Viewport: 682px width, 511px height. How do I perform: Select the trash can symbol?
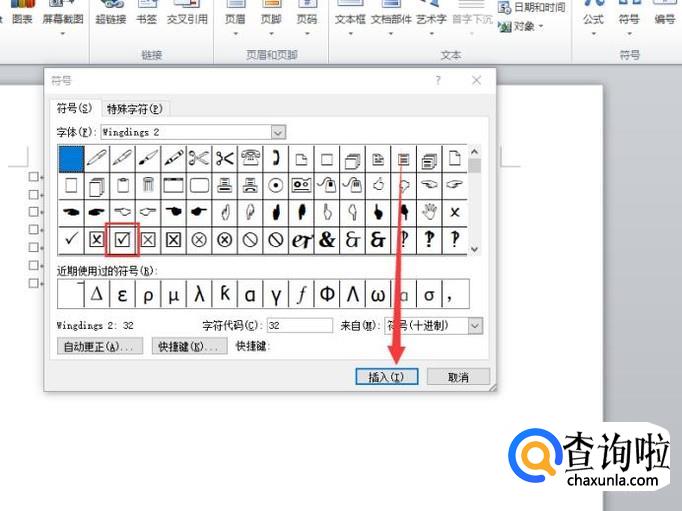pyautogui.click(x=148, y=185)
